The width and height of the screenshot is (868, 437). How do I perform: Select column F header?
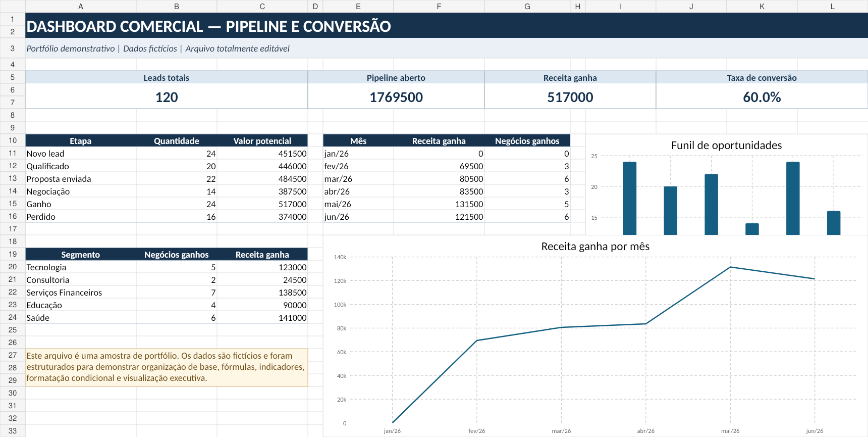(439, 6)
